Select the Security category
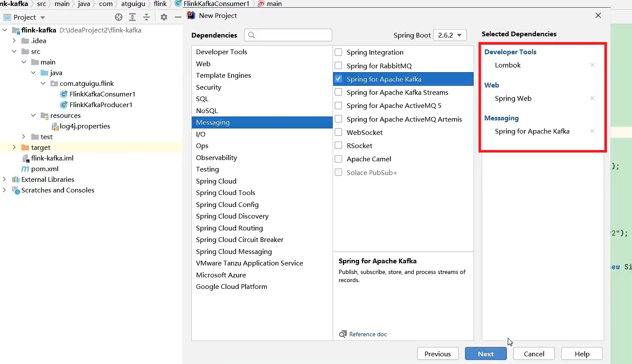This screenshot has height=364, width=632. coord(262,87)
